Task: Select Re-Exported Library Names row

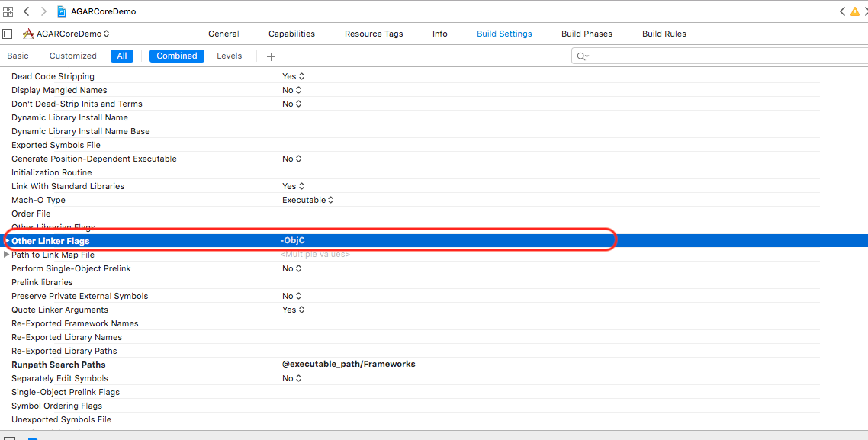Action: [66, 338]
